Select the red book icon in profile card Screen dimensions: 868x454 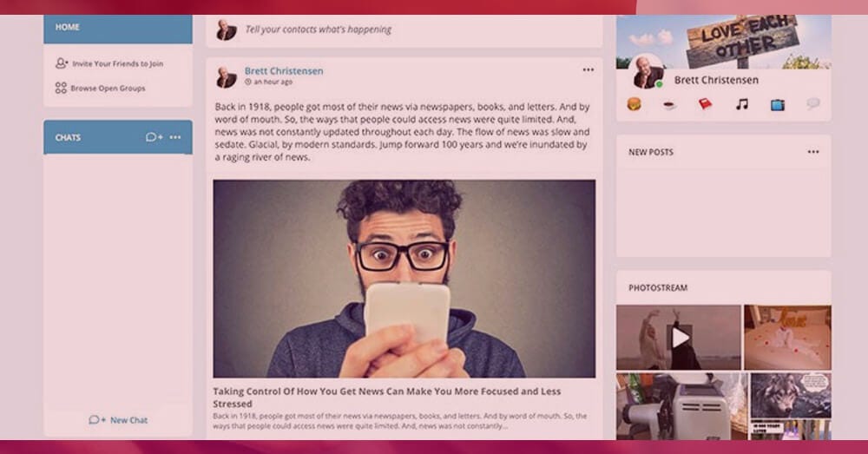pos(705,104)
